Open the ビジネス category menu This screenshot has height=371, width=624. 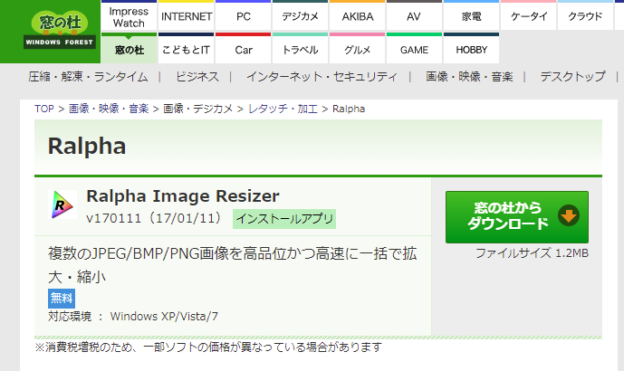(x=197, y=76)
